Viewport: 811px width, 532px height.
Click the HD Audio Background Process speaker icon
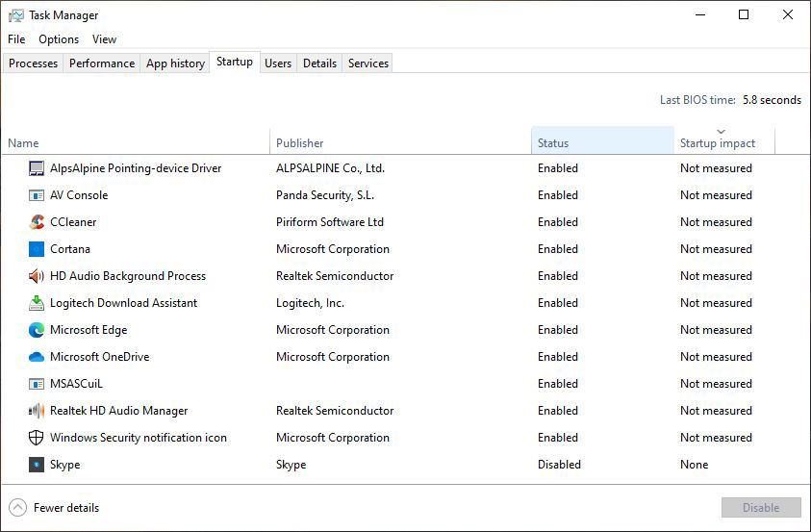37,276
